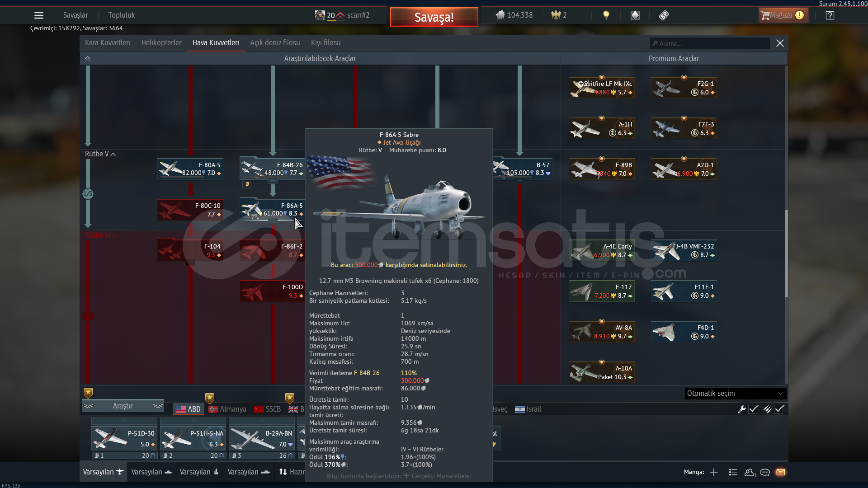Select the F-104 aircraft card
This screenshot has width=868, height=488.
tap(190, 250)
